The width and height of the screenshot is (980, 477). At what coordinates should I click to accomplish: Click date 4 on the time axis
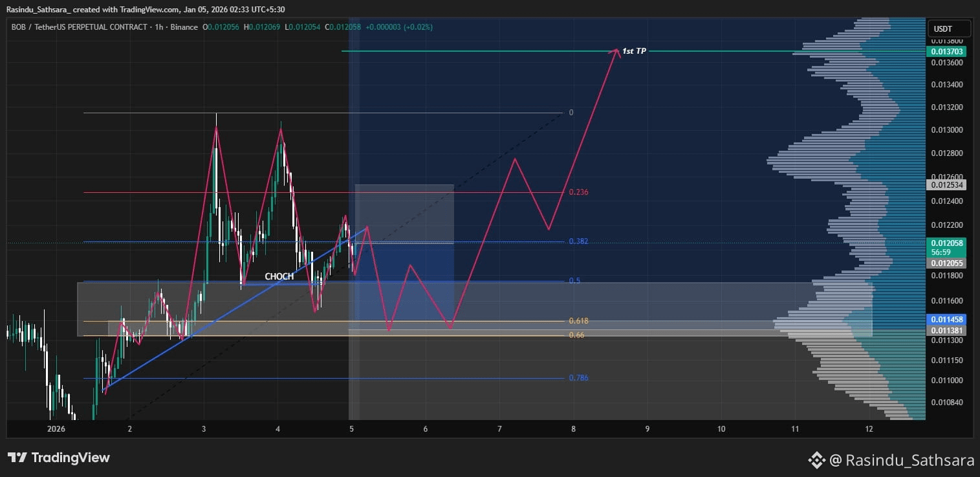point(278,429)
